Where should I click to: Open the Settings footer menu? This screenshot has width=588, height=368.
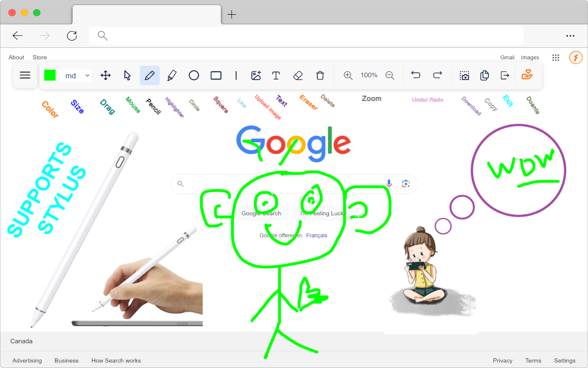point(565,361)
